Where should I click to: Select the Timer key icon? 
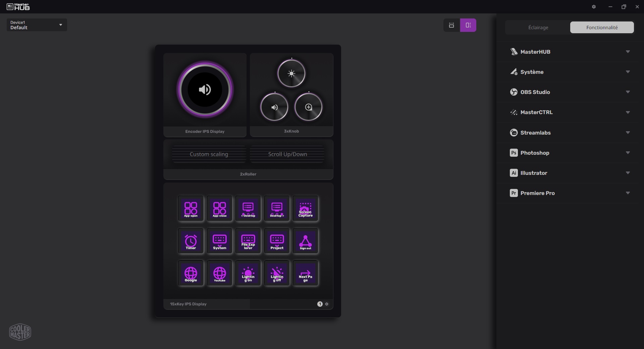coord(191,241)
